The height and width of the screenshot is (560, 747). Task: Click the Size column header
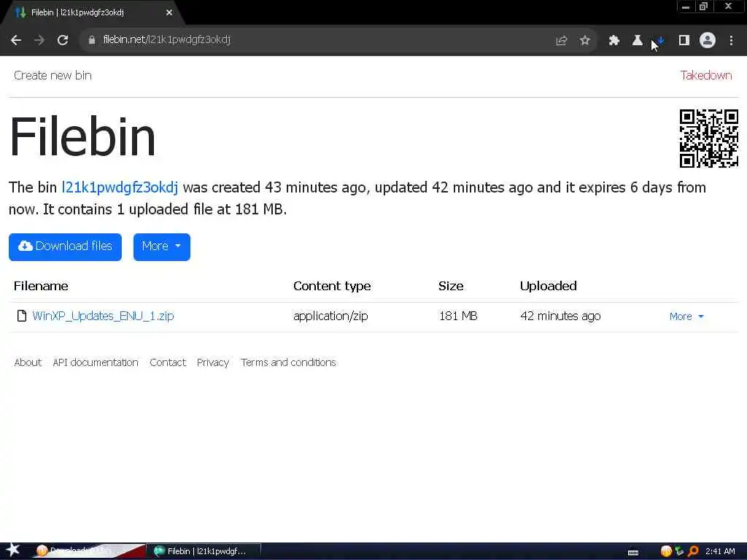(451, 286)
